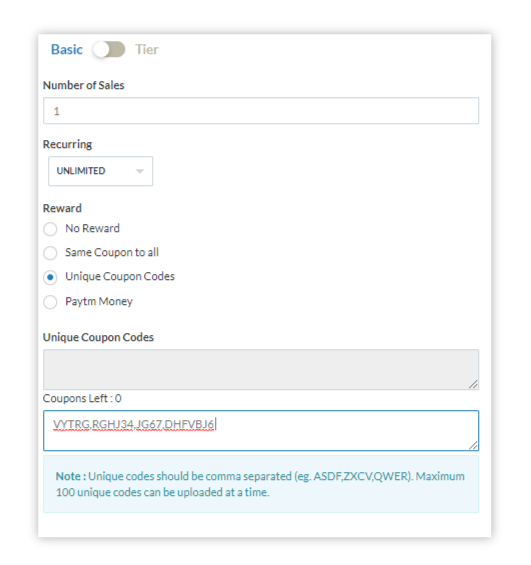Grab resize handle of grey coupon textarea
Viewport: 531px width, 565px height.
coord(473,384)
